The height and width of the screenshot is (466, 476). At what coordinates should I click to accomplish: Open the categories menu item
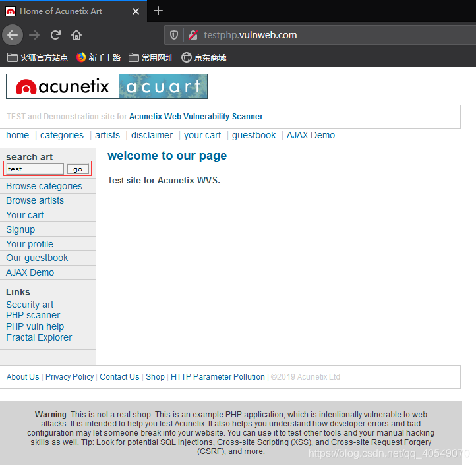point(62,135)
